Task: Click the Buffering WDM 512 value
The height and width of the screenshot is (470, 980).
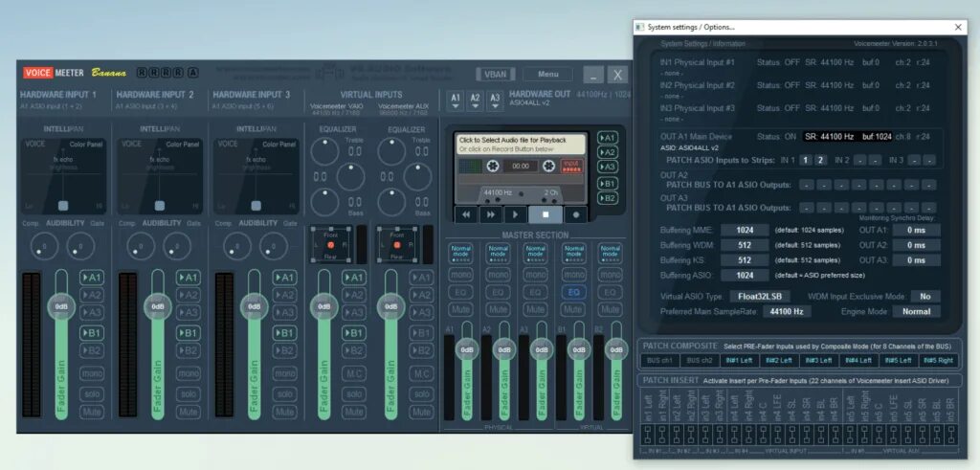Action: (745, 245)
